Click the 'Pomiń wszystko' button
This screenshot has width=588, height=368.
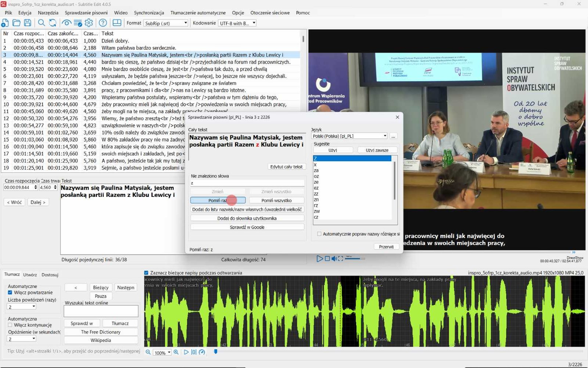coord(277,200)
